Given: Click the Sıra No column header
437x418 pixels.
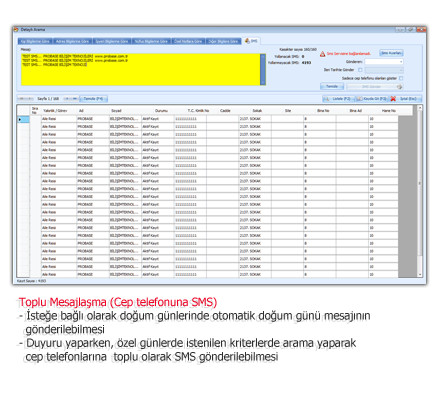Looking at the screenshot, I should (x=35, y=110).
